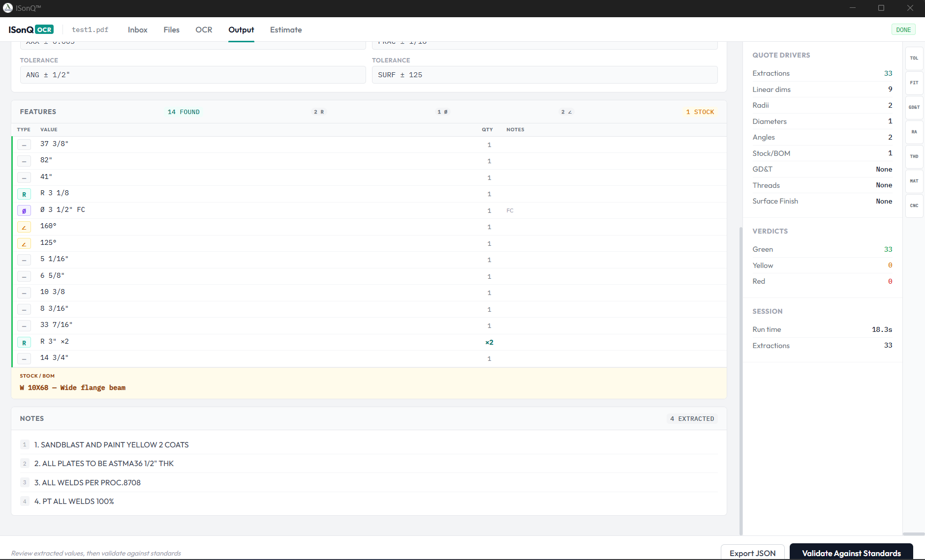Click the QTY column header
925x560 pixels.
point(487,130)
